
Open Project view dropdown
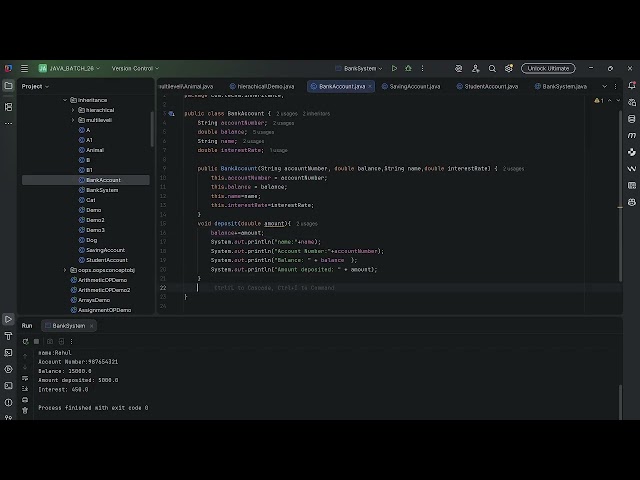tap(35, 87)
